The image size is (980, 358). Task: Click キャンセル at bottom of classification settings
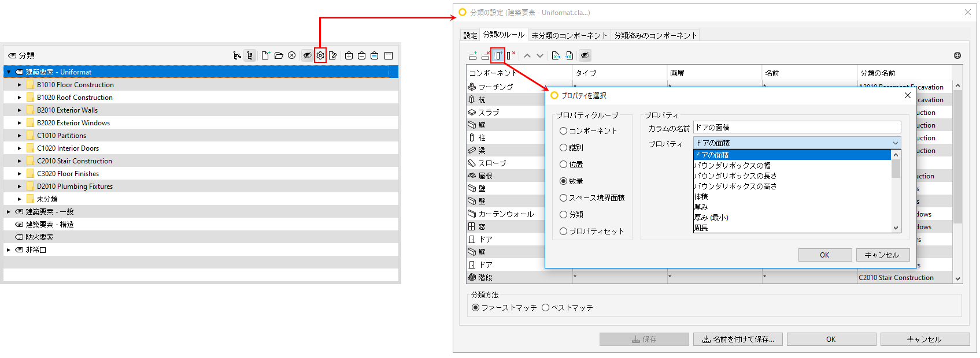click(924, 339)
